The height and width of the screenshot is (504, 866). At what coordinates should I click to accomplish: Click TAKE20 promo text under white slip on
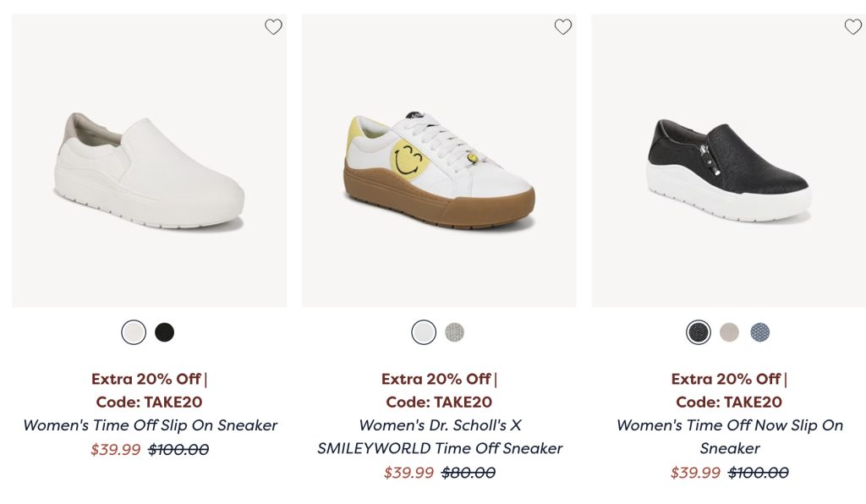[150, 402]
